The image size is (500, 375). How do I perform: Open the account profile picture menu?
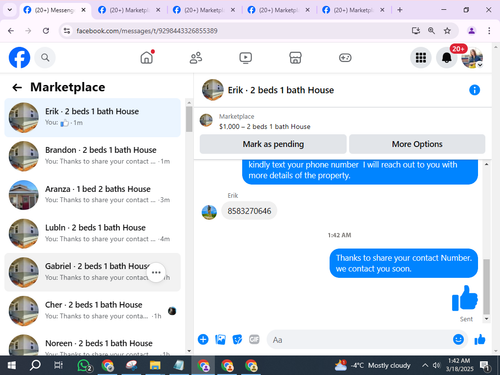(472, 58)
